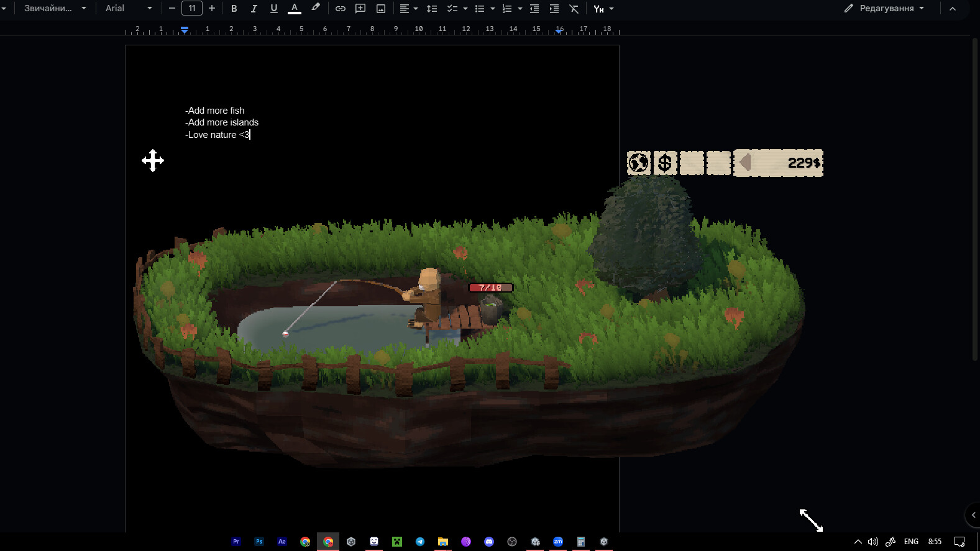Open Telegram from taskbar
Image resolution: width=980 pixels, height=551 pixels.
click(420, 542)
